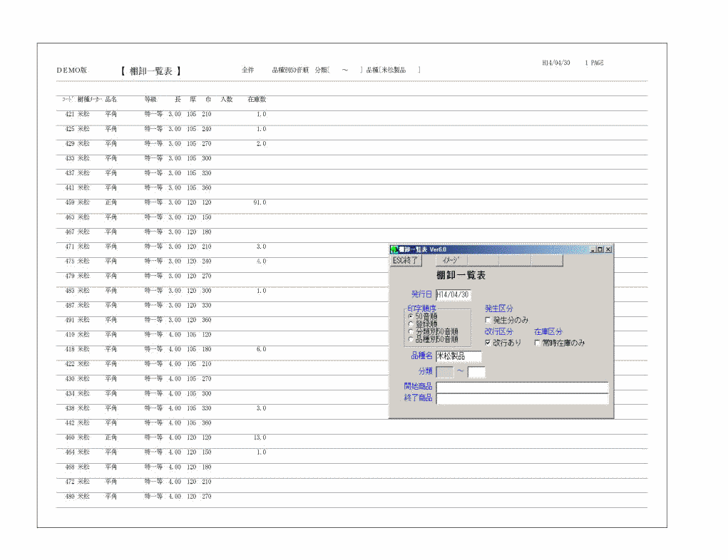Image resolution: width=728 pixels, height=560 pixels.
Task: Click the stock value 13.0
Action: 260,437
